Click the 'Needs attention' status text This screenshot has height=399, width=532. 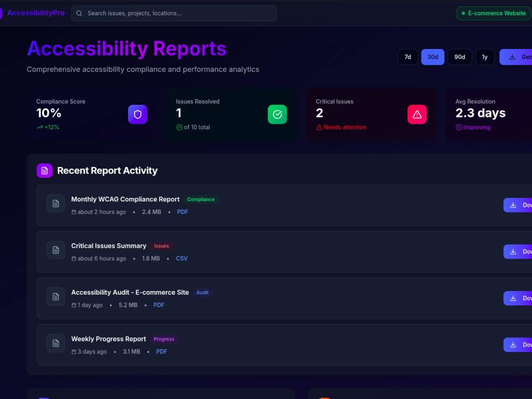point(345,127)
